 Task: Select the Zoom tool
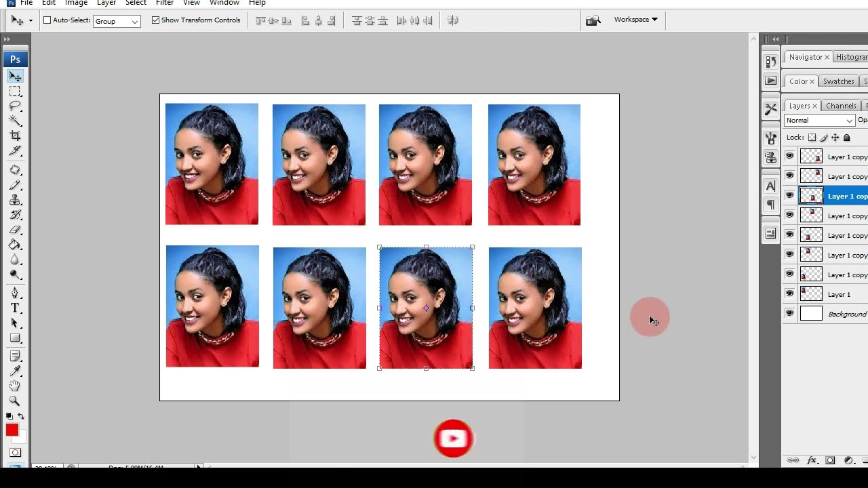[15, 401]
